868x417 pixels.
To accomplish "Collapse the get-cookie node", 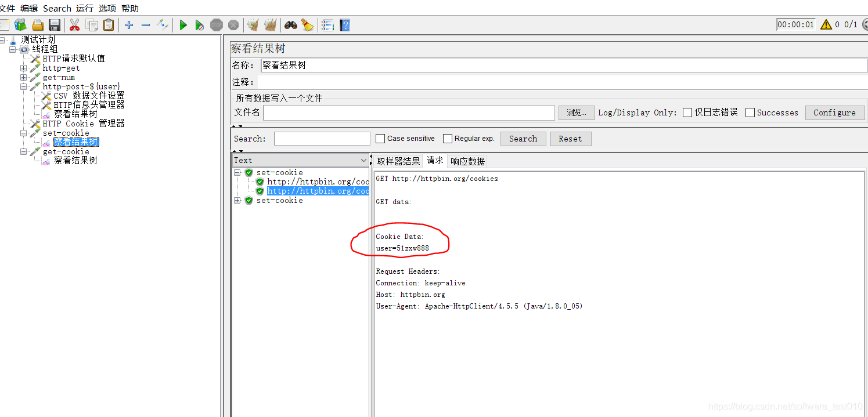I will 24,151.
